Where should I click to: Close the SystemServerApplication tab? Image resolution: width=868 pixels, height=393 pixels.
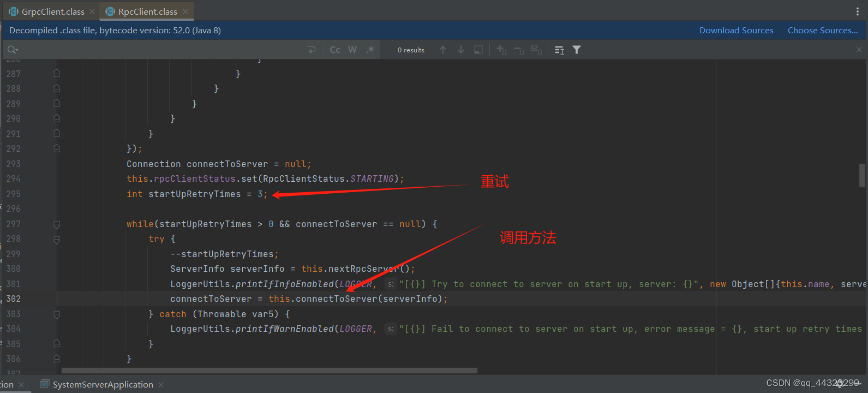161,385
